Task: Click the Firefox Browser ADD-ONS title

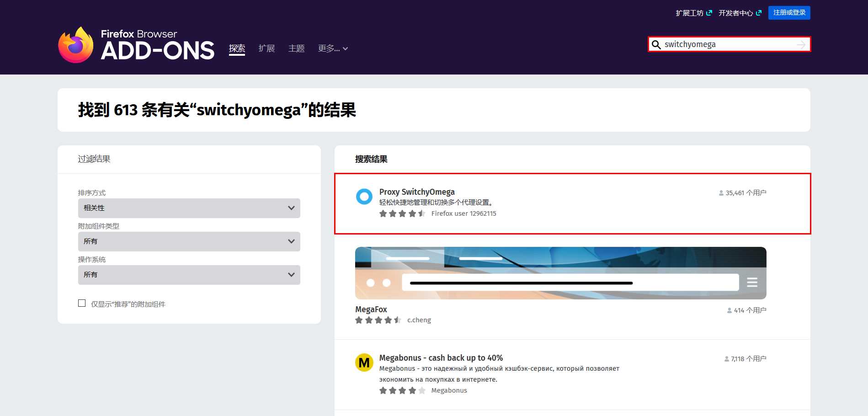Action: coord(158,46)
